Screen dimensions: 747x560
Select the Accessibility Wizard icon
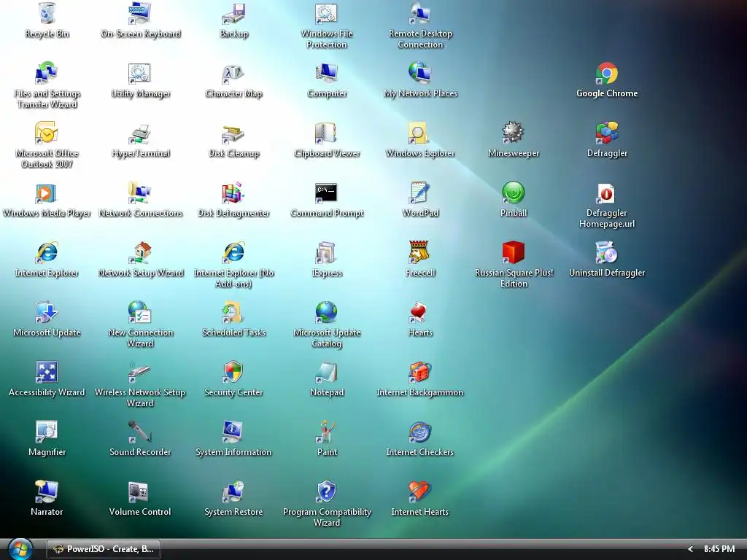tap(47, 372)
